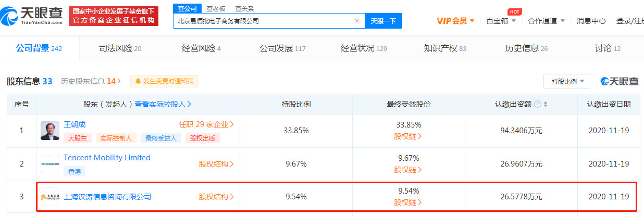Click the 最终受益人 tag
Screen dimensions: 644x216
tap(161, 138)
